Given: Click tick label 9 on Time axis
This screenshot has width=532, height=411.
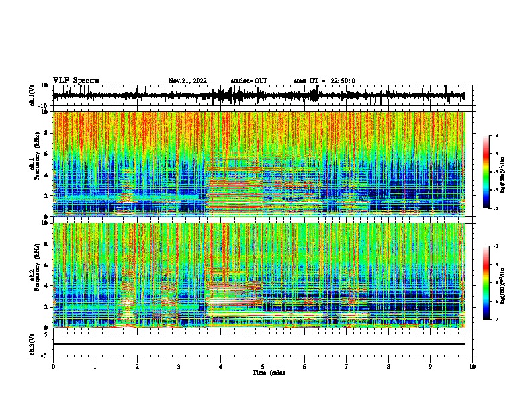Looking at the screenshot, I should (x=430, y=367).
